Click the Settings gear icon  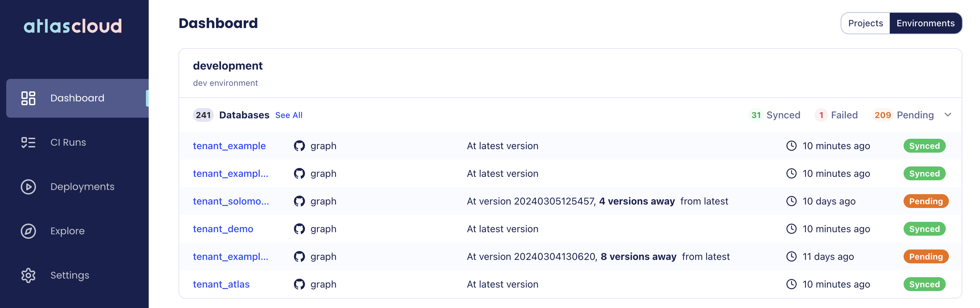(28, 275)
